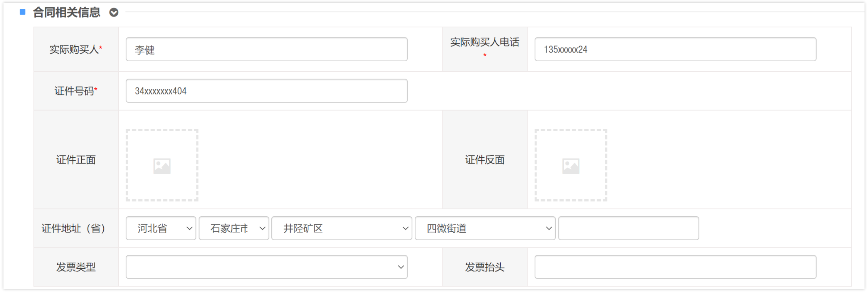Open the 石家庄市 city dropdown

(x=234, y=228)
